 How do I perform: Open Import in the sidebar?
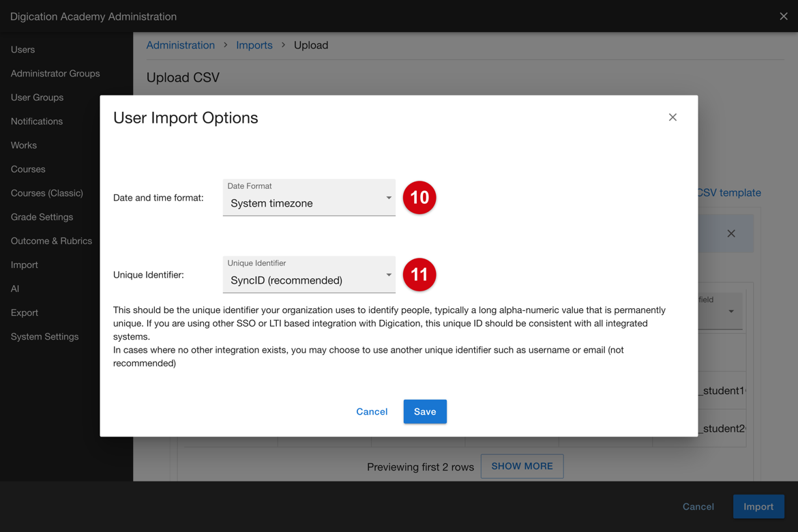click(x=25, y=265)
